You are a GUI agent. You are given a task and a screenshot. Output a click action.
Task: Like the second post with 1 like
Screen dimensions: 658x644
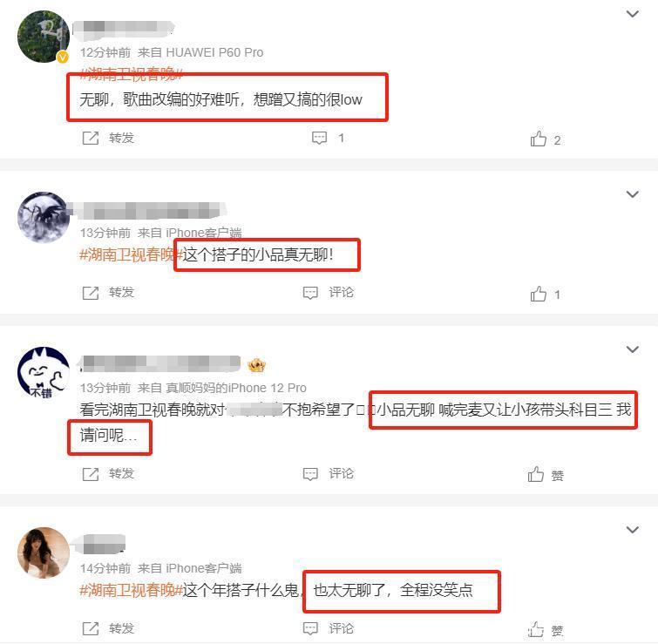point(545,294)
